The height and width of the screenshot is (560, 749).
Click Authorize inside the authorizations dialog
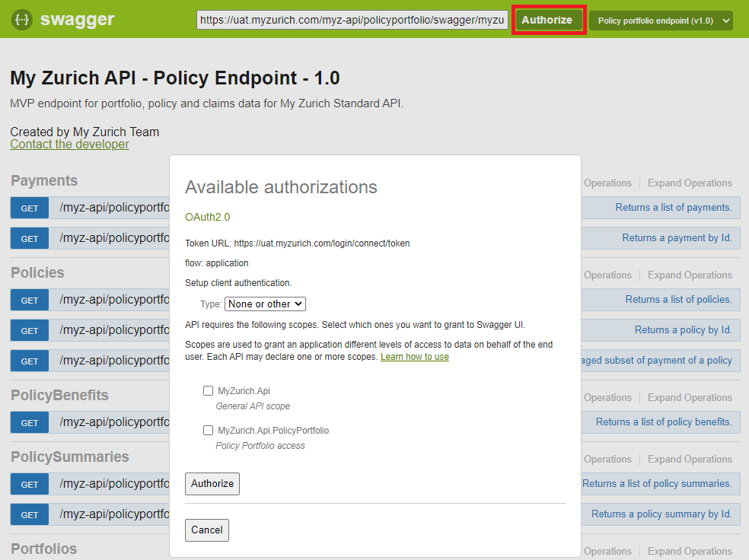[x=212, y=483]
